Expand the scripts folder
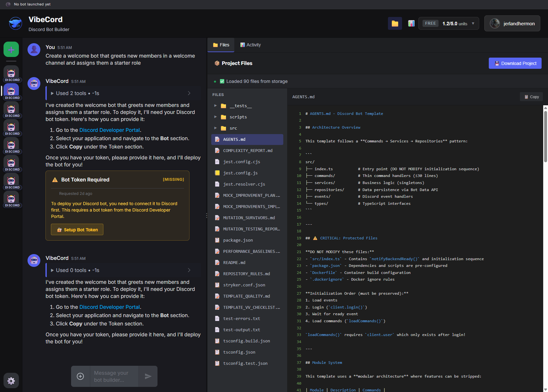Screen dimensions: 548x392 215,117
